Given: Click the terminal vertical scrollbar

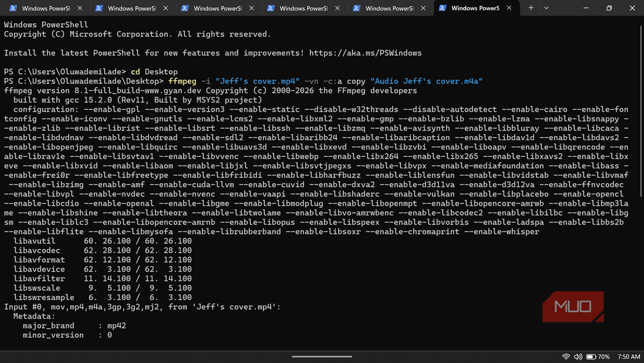Looking at the screenshot, I should 641,111.
